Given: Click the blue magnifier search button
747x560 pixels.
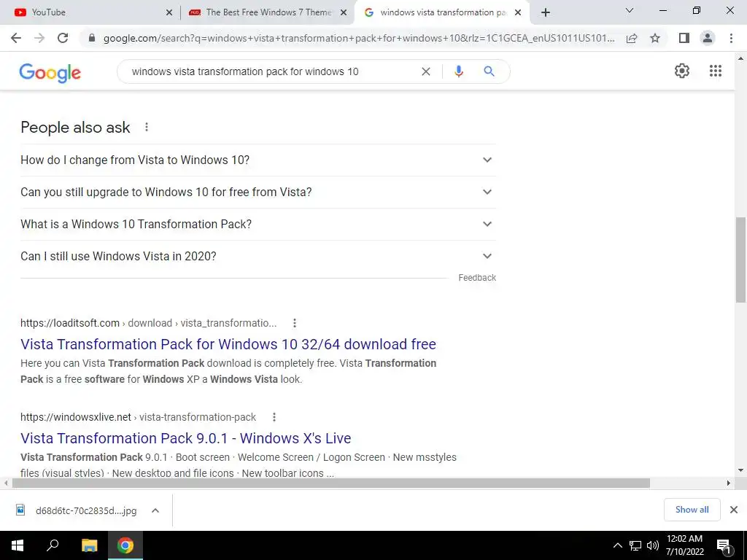Looking at the screenshot, I should click(x=489, y=71).
